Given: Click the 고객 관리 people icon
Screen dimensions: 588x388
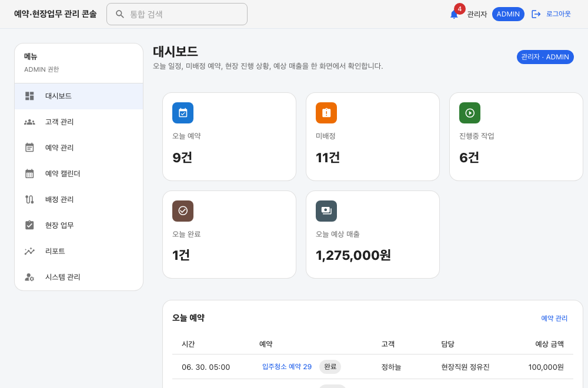Looking at the screenshot, I should (29, 122).
